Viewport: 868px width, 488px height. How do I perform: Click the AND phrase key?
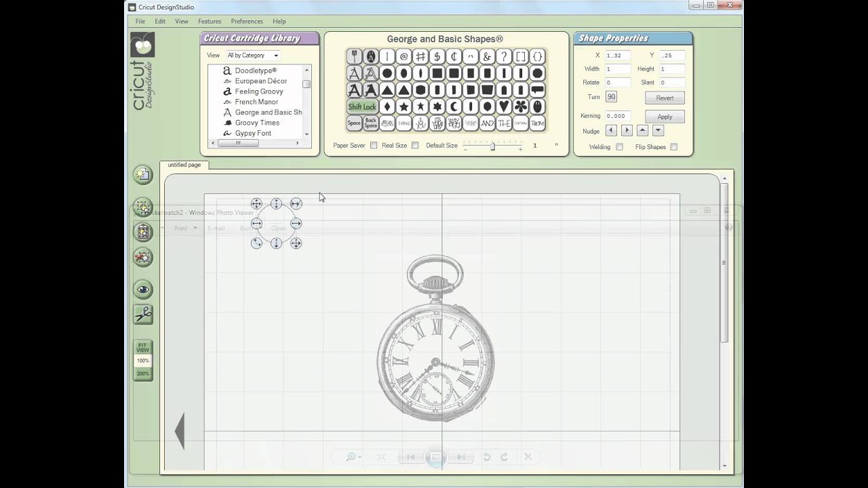(488, 123)
